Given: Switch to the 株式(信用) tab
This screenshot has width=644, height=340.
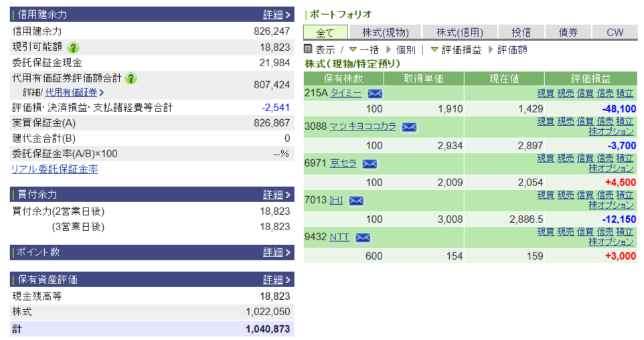Looking at the screenshot, I should pyautogui.click(x=459, y=32).
